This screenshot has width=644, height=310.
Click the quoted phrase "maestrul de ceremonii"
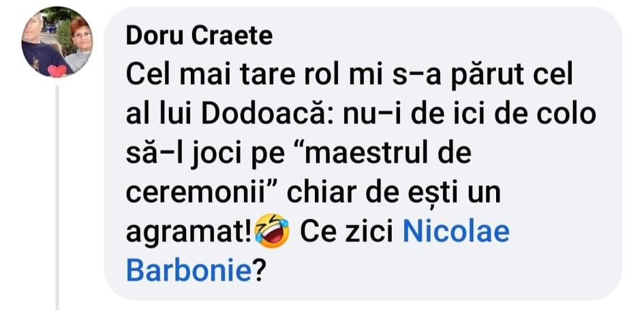(x=298, y=174)
